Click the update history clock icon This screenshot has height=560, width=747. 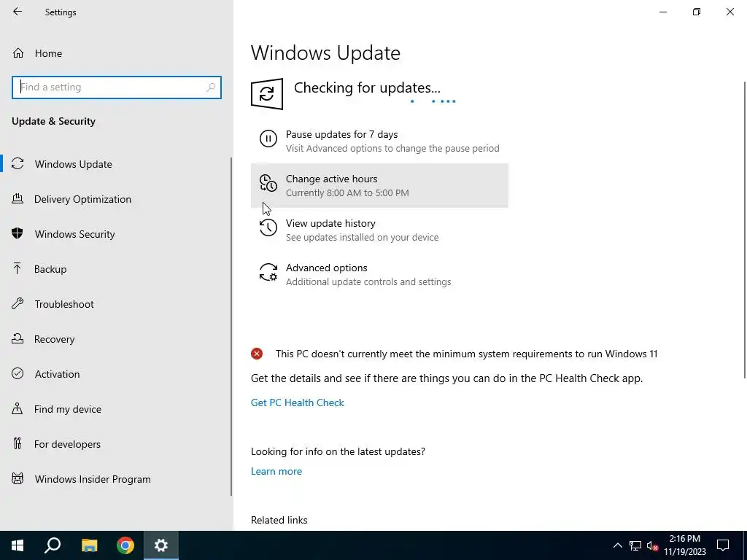pyautogui.click(x=268, y=227)
